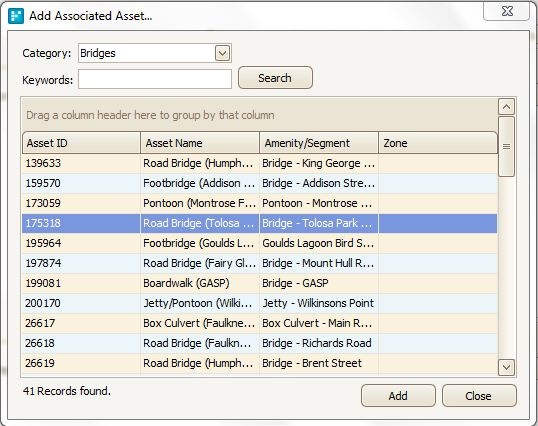
Task: Click the app icon in the title bar
Action: pyautogui.click(x=16, y=16)
